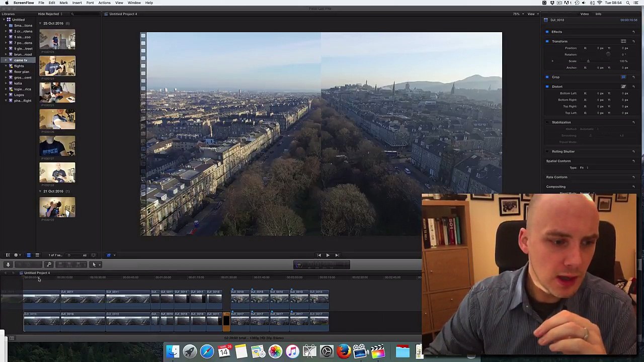The height and width of the screenshot is (362, 644).
Task: Click the Crop onscreen controls icon
Action: click(623, 77)
